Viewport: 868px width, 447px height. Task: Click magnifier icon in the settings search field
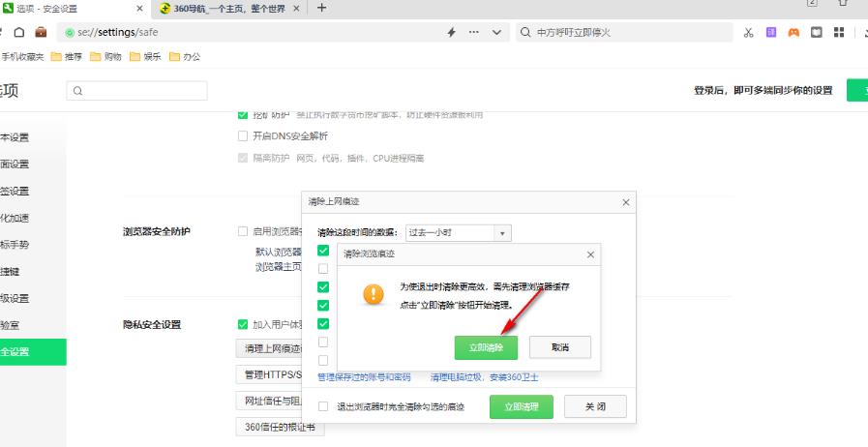(77, 91)
